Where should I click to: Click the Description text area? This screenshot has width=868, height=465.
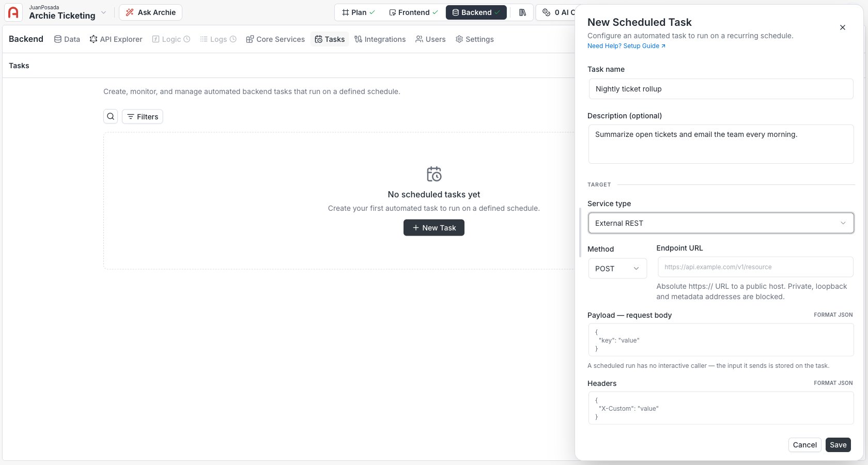[x=721, y=144]
